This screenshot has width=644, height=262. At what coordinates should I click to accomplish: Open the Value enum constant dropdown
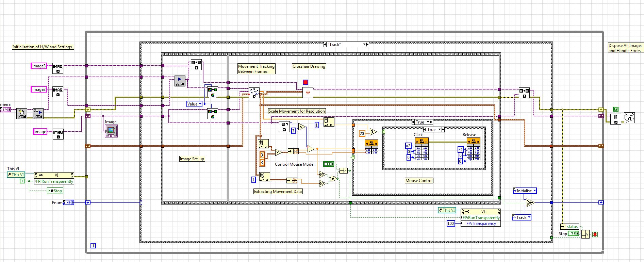[x=200, y=104]
